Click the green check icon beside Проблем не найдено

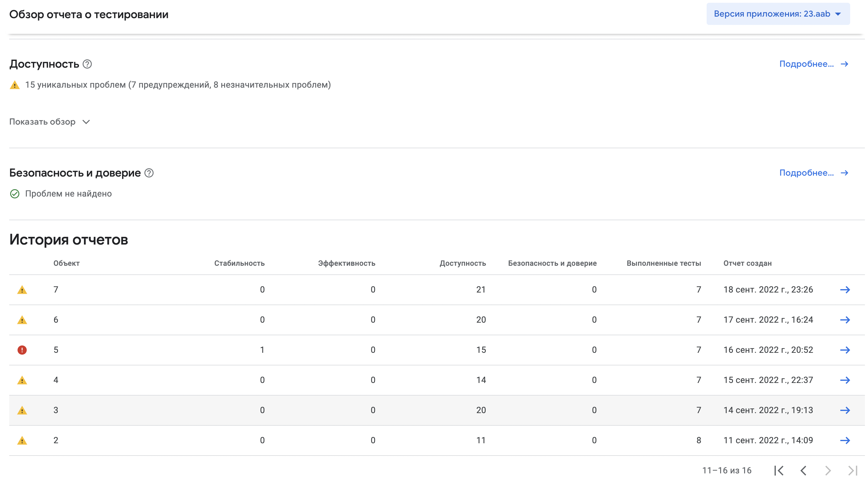tap(14, 194)
